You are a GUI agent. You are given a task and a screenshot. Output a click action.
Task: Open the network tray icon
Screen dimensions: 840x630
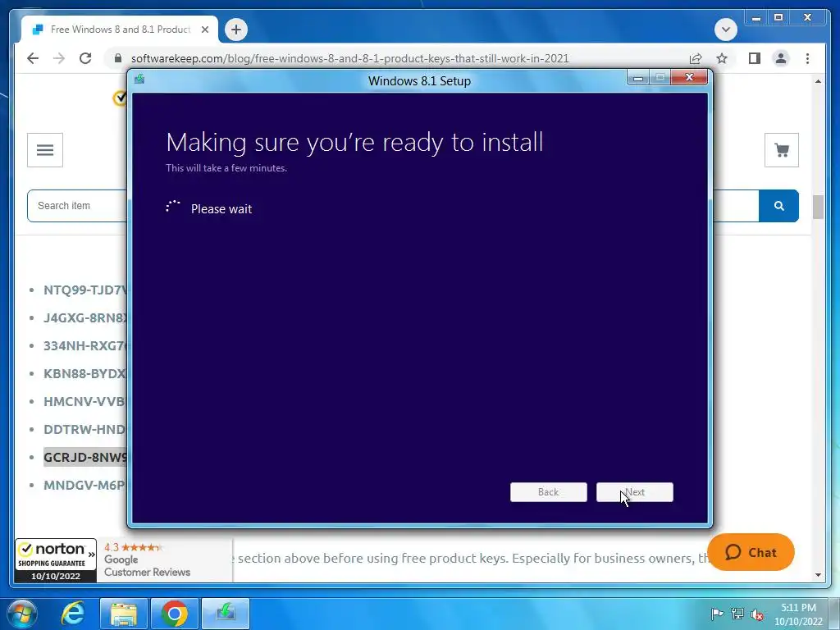pyautogui.click(x=737, y=614)
